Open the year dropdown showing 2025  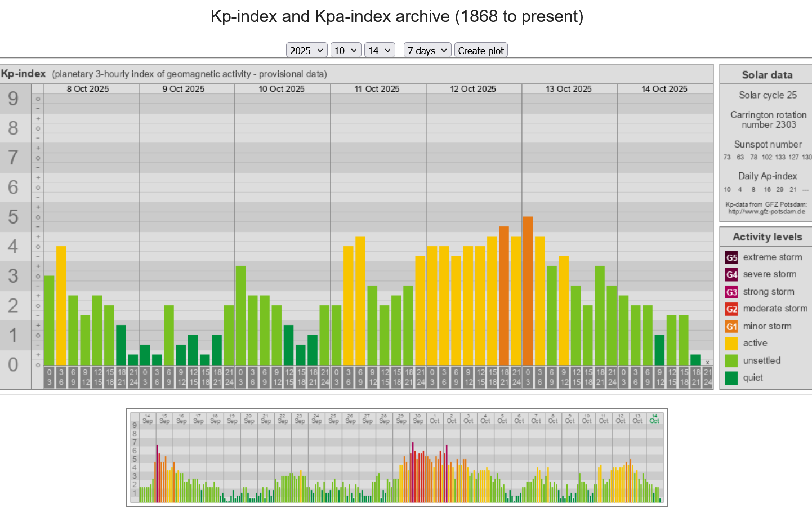(306, 51)
